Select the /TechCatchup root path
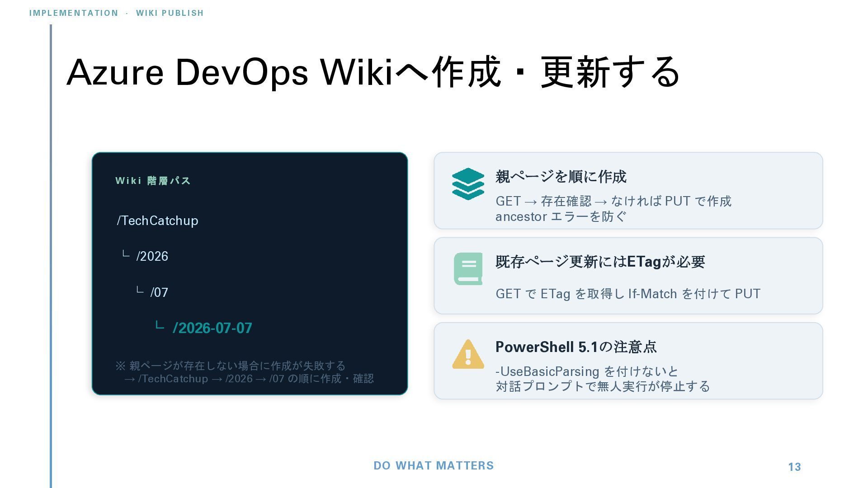Screen dimensions: 868x488 click(x=157, y=221)
